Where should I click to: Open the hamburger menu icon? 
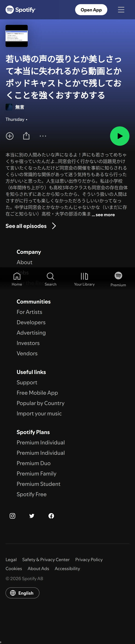point(121,10)
